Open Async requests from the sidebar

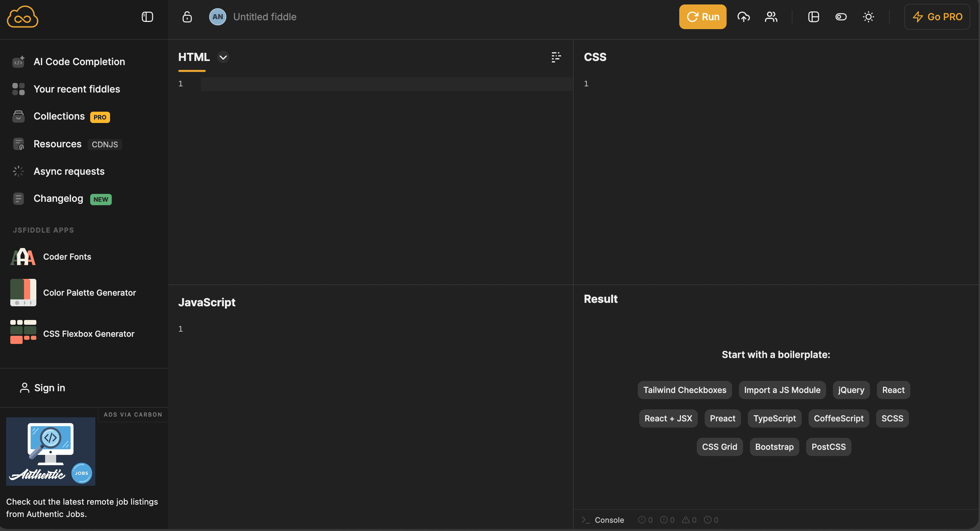coord(69,171)
